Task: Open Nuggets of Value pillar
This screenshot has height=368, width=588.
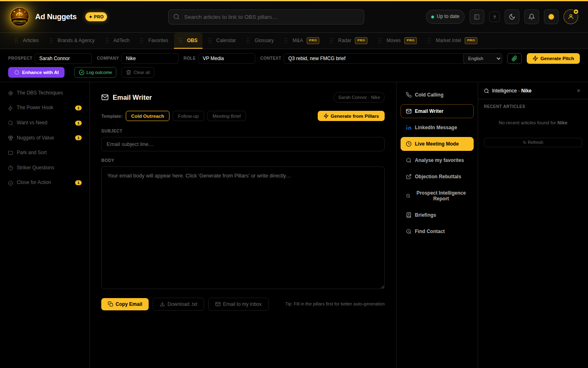Action: click(x=45, y=138)
